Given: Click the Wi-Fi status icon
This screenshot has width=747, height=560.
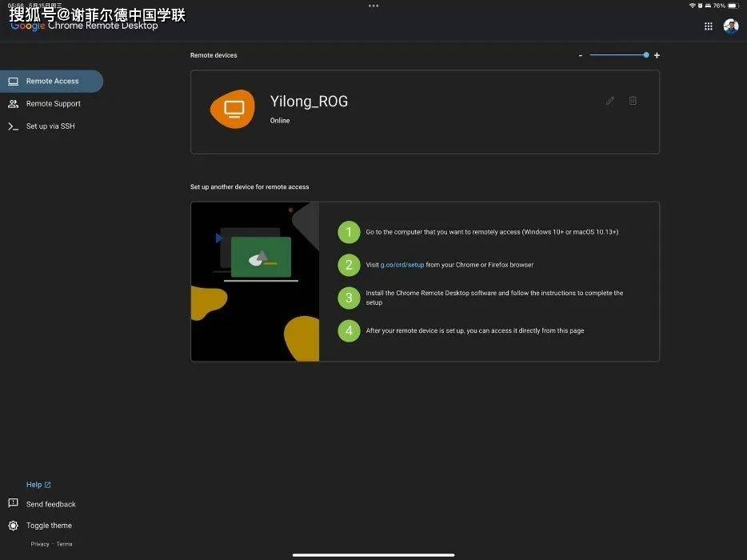Looking at the screenshot, I should tap(692, 6).
